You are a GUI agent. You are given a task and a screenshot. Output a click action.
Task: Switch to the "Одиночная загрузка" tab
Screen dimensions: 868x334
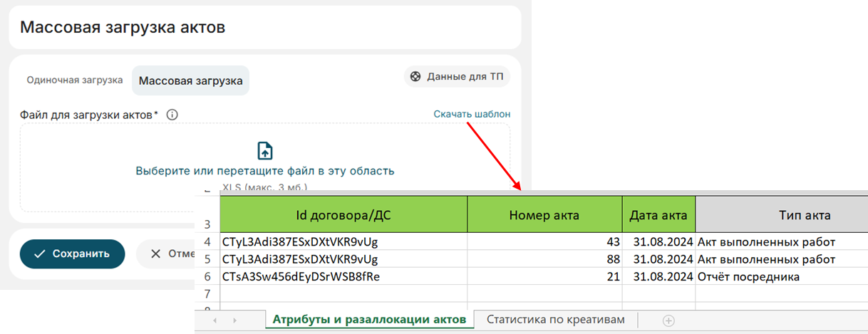[75, 80]
